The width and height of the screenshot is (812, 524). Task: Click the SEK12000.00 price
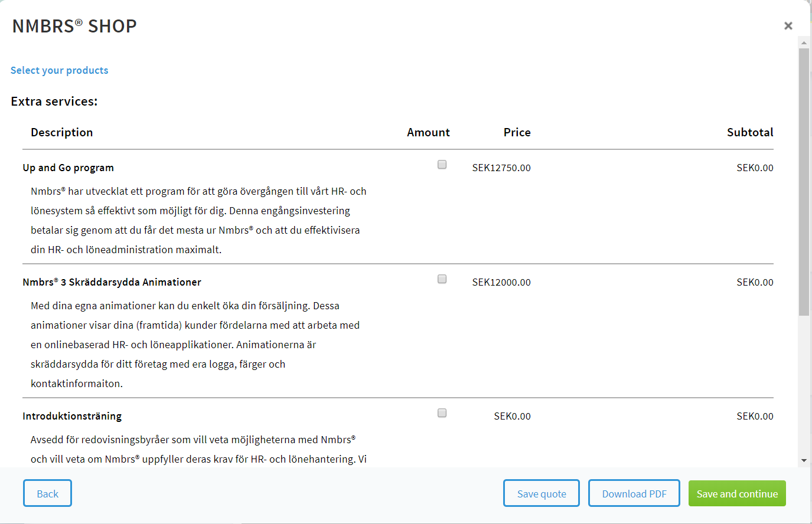[x=501, y=282]
